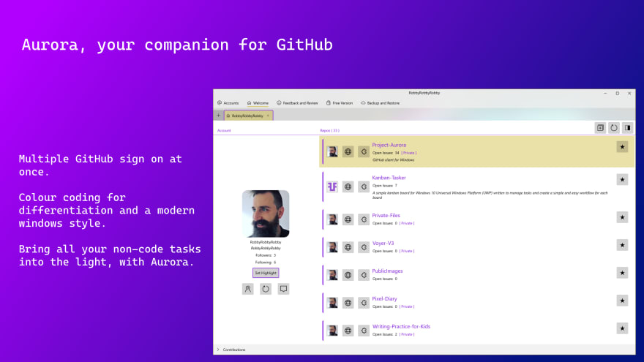Click 'GitHub client for Windows' description

click(394, 160)
